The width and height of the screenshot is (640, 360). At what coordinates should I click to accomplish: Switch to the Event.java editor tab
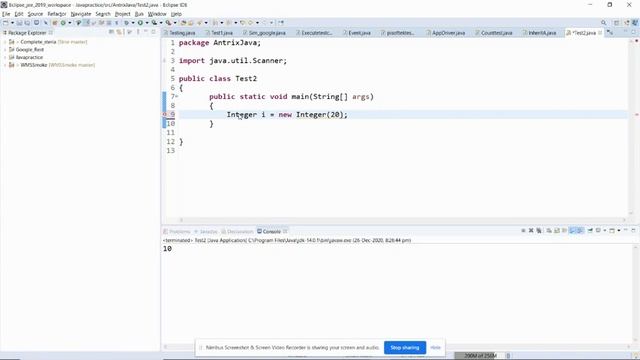(357, 33)
